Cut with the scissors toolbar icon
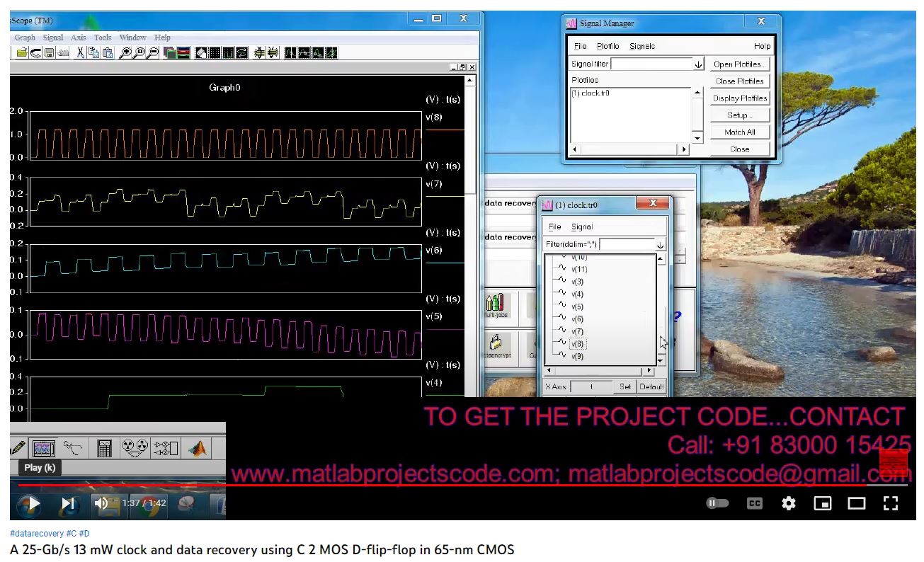The width and height of the screenshot is (924, 562). click(81, 52)
